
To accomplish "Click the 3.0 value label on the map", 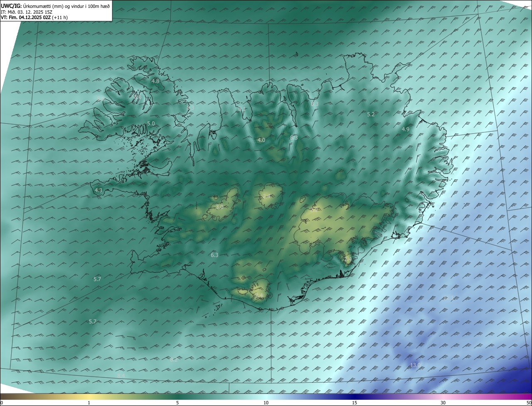I will coord(219,207).
